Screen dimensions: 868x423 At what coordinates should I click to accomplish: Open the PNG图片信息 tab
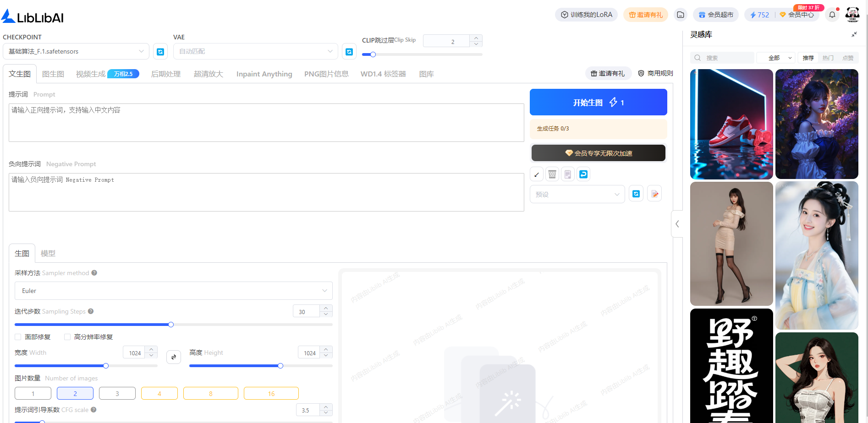pos(326,74)
